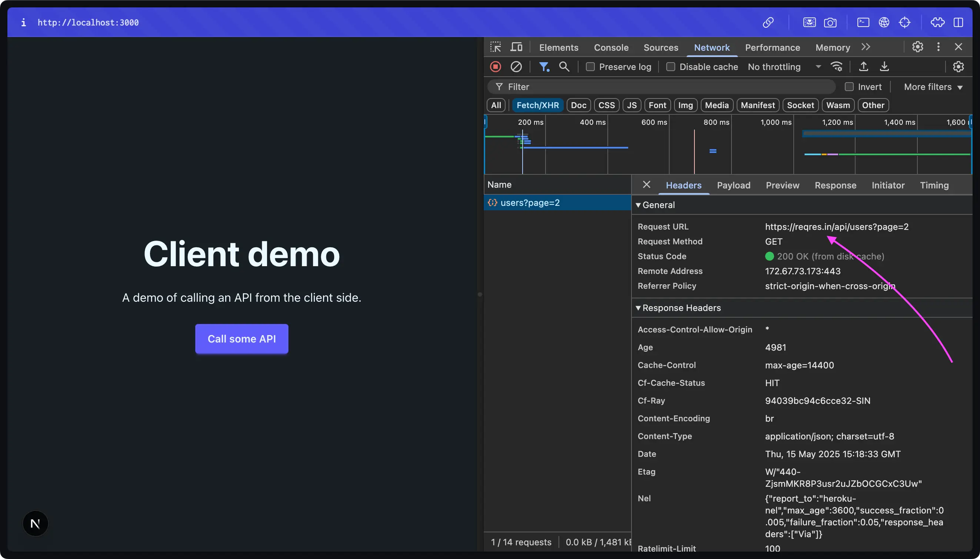Click the import HAR upload icon
The height and width of the screenshot is (559, 980).
click(864, 66)
